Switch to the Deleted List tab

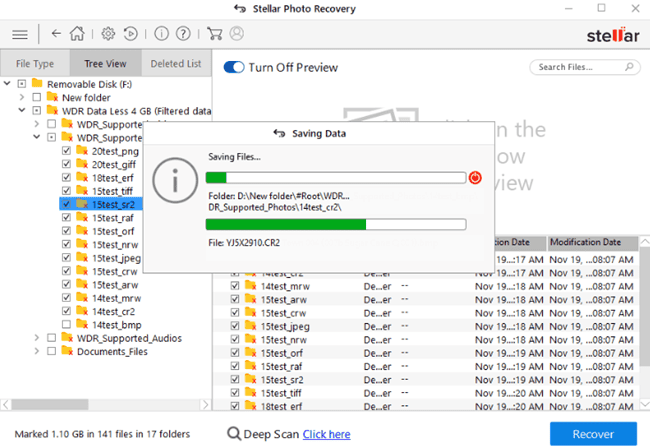point(175,63)
